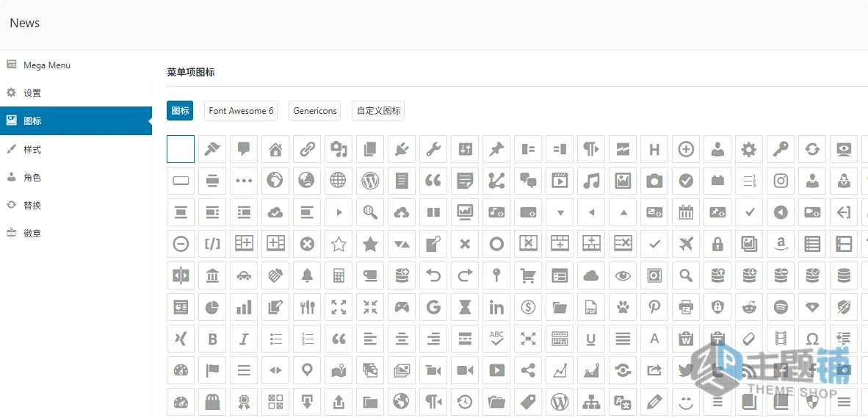
Task: Pick the bold B editor icon
Action: (x=212, y=338)
